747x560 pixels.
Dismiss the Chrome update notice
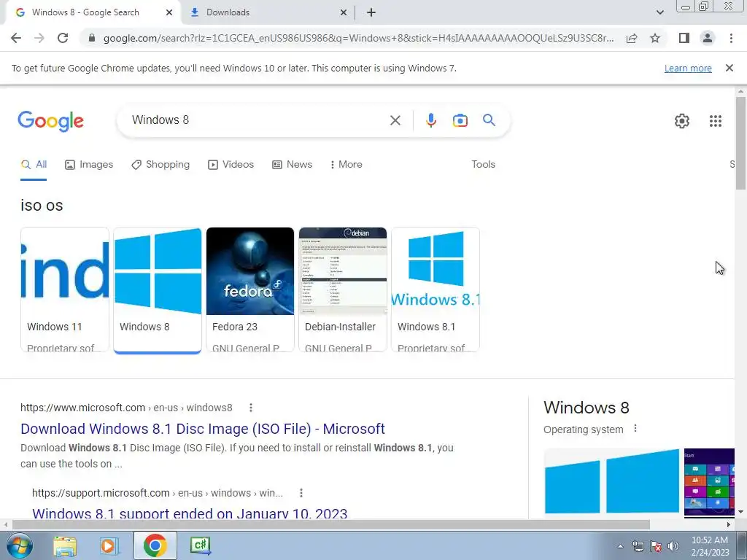point(729,68)
